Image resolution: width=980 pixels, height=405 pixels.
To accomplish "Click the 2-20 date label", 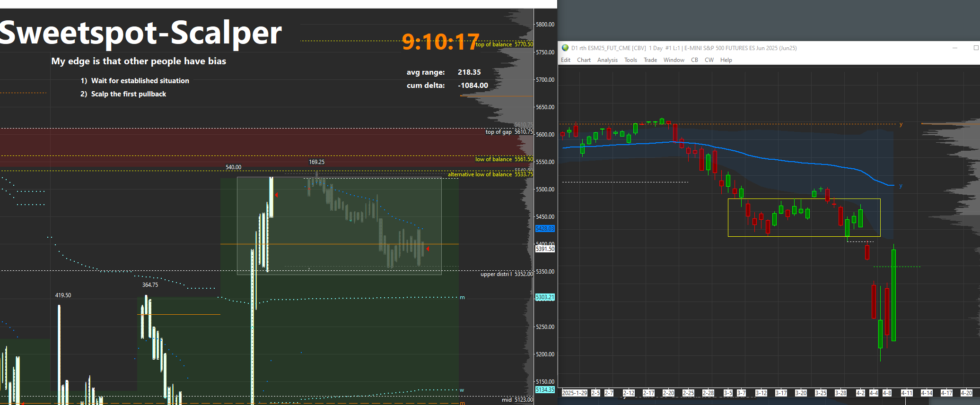I will pyautogui.click(x=668, y=393).
